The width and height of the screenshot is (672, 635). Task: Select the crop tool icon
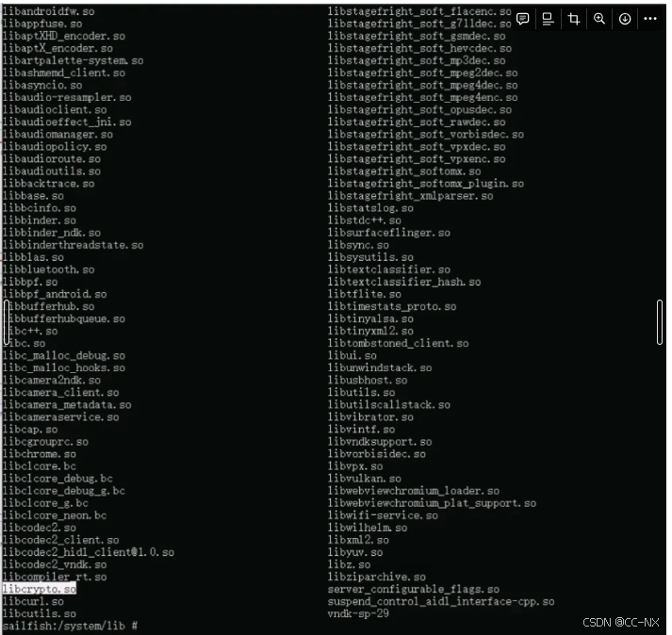pos(573,19)
